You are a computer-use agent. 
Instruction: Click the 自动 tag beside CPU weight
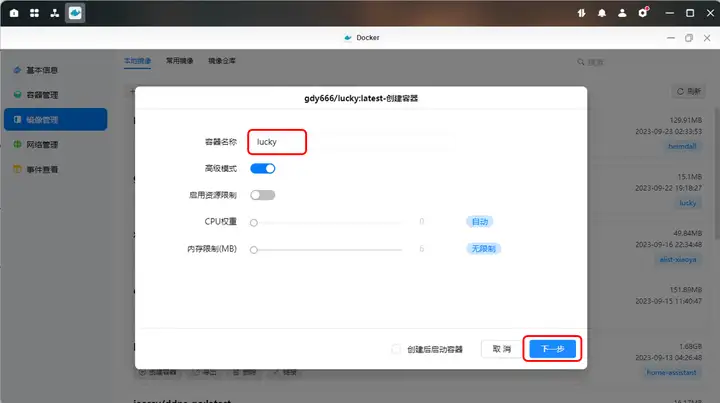pos(480,222)
